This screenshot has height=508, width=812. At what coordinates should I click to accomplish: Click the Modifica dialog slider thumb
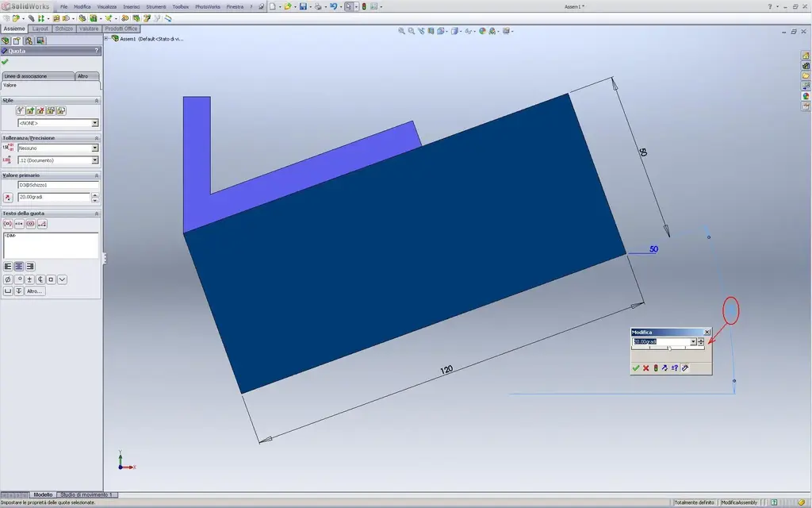coord(669,348)
